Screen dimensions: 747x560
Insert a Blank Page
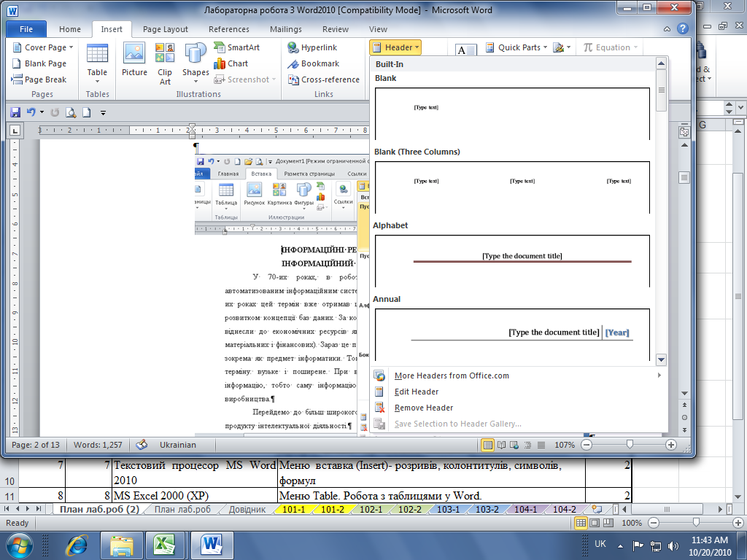pyautogui.click(x=39, y=63)
